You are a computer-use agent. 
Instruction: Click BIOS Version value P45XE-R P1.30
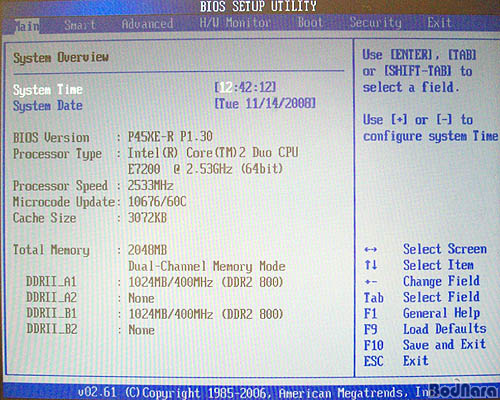pyautogui.click(x=170, y=136)
